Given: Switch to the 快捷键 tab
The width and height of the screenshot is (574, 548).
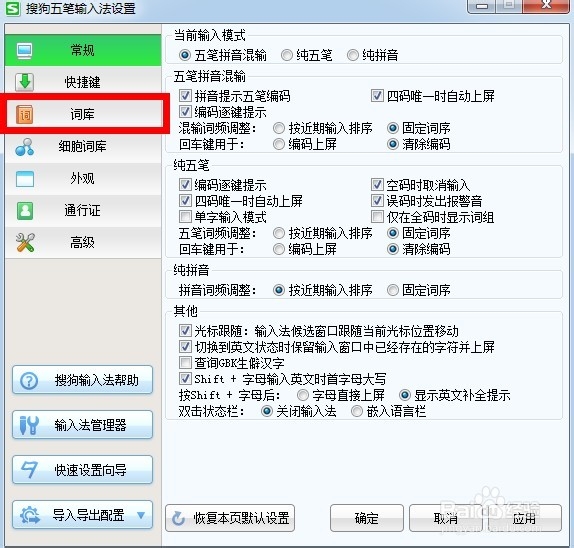Looking at the screenshot, I should [83, 82].
